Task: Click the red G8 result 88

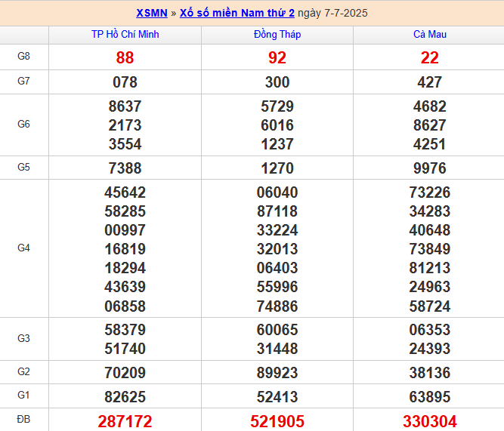Action: [125, 58]
